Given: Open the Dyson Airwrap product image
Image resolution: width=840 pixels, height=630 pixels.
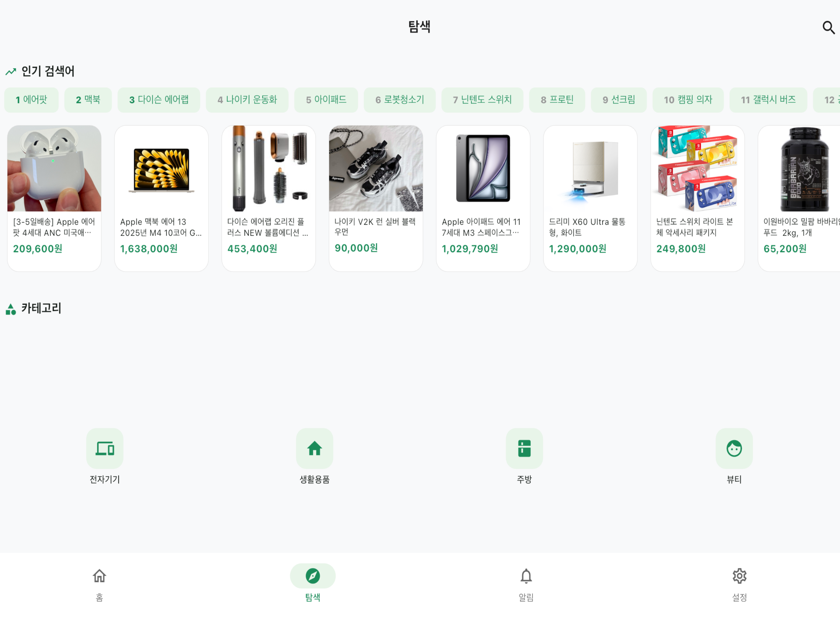Looking at the screenshot, I should pos(269,168).
